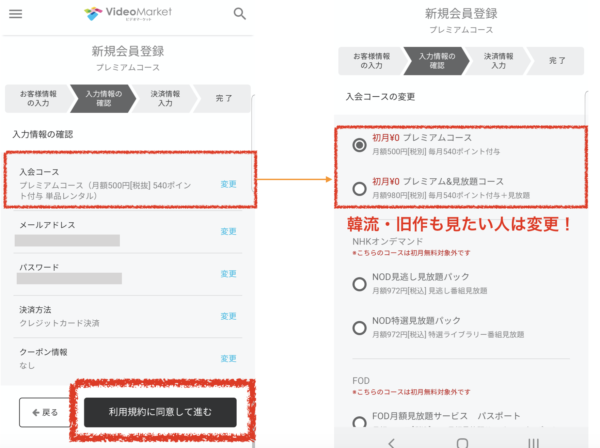Select 初月¥0 プレミアムコース radio option
Screen dimensions: 600x448
[x=359, y=145]
